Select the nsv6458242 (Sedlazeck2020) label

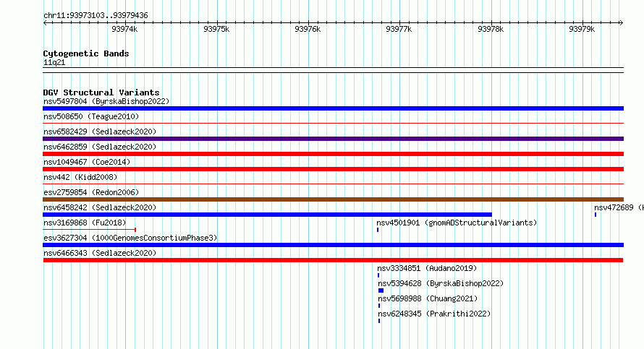tap(100, 207)
